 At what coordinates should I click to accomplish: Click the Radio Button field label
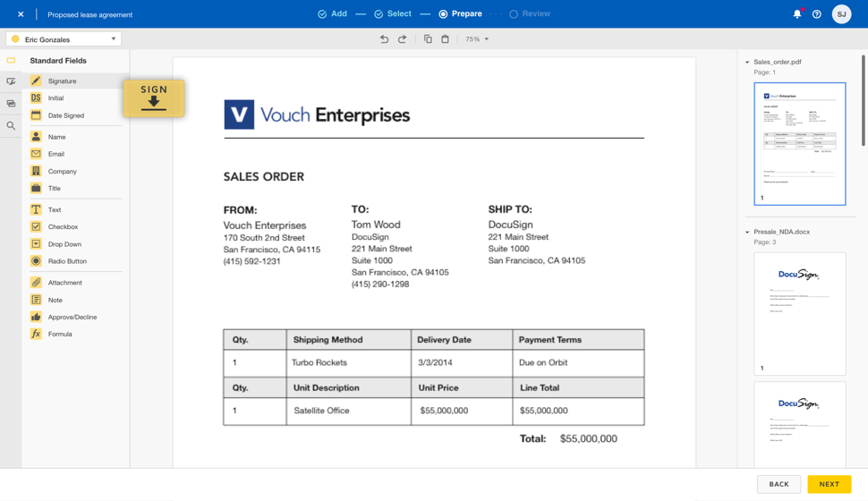[67, 260]
